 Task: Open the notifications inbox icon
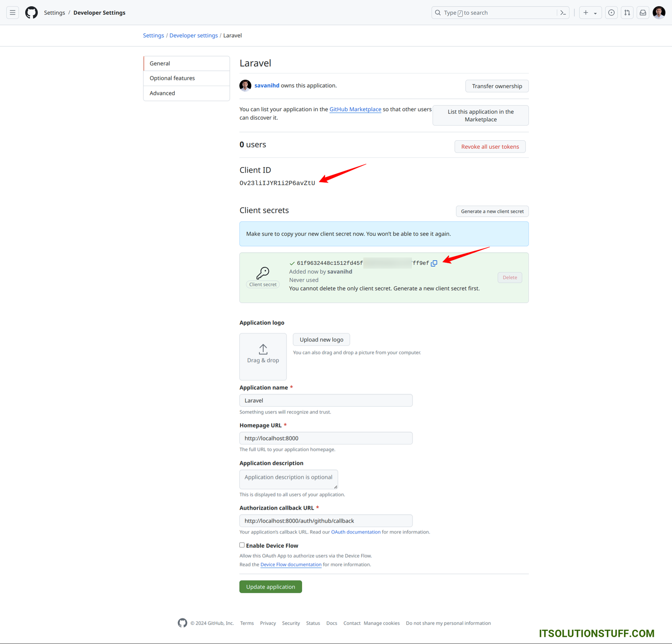[643, 13]
